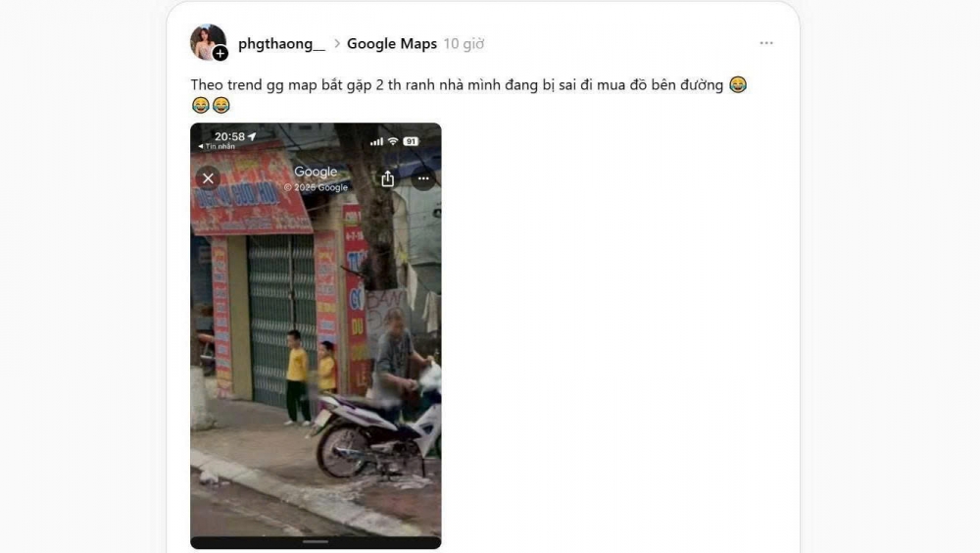Click the home indicator bar under photo

coord(316,542)
